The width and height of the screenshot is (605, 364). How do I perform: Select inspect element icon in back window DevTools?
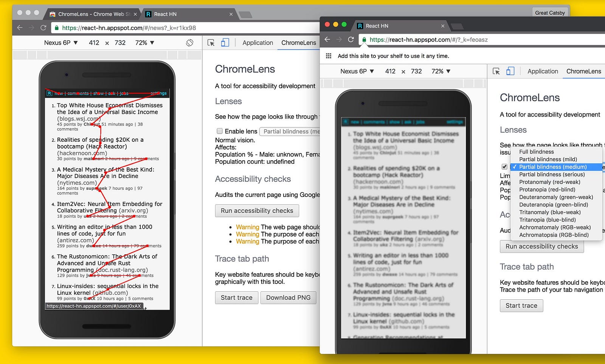(211, 43)
